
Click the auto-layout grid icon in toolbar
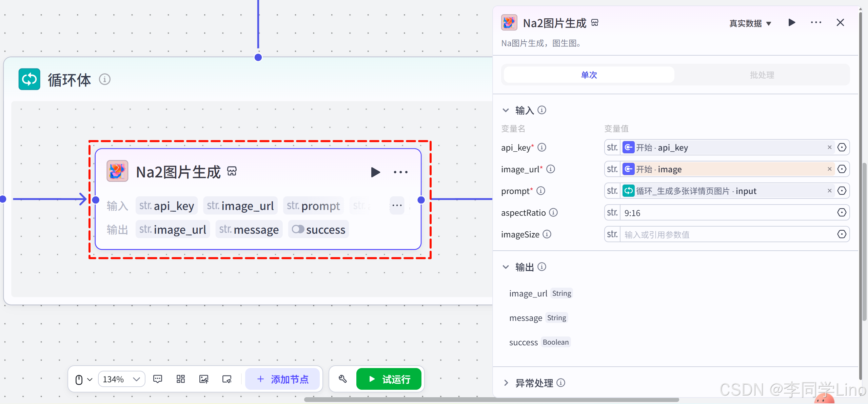[181, 379]
